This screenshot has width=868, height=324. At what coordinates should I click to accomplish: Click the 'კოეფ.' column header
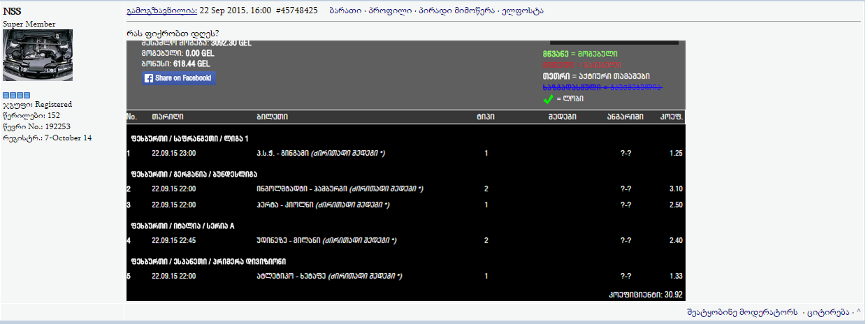tap(672, 117)
